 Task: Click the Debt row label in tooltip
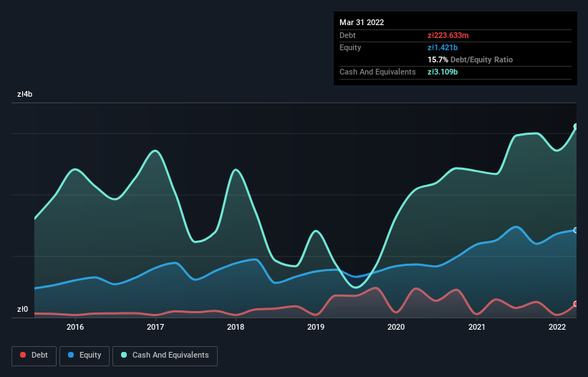click(x=347, y=35)
